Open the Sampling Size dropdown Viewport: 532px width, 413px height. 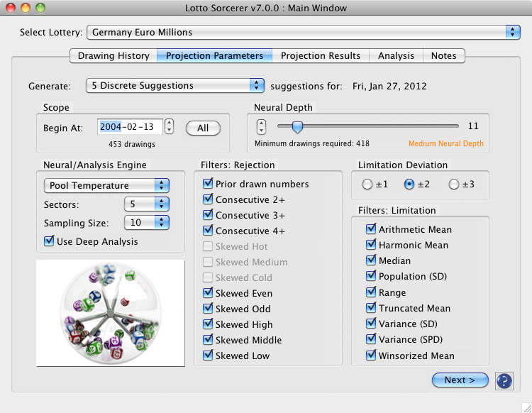pyautogui.click(x=147, y=223)
